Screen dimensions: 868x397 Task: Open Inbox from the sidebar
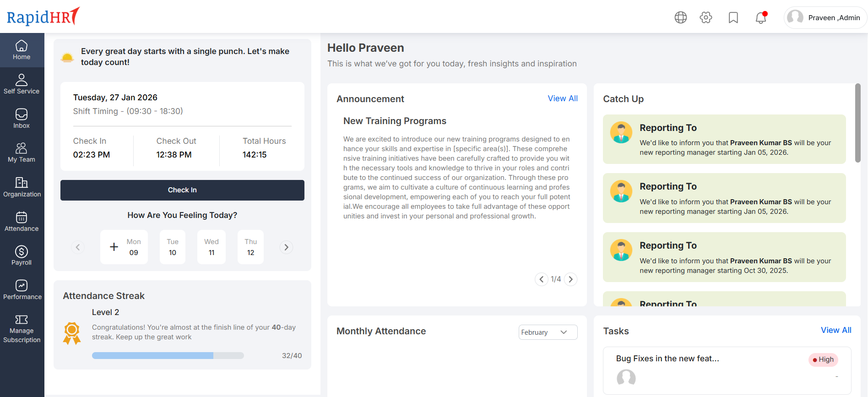click(22, 118)
